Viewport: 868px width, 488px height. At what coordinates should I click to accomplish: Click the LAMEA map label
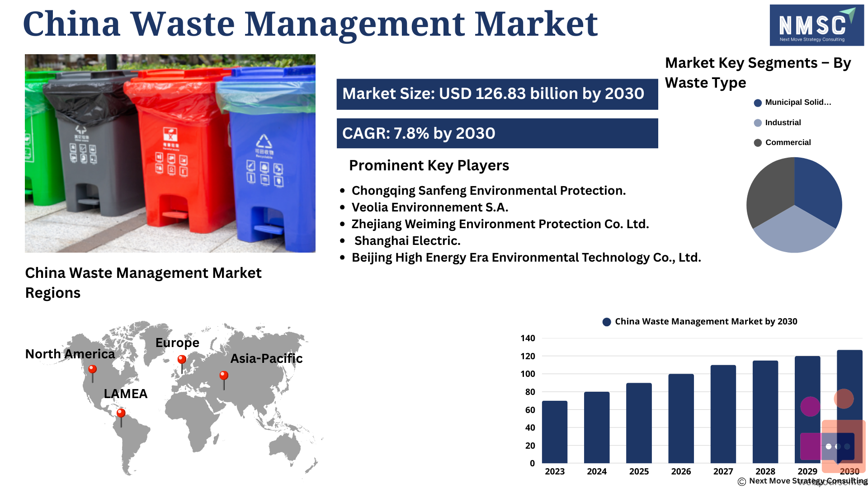click(x=126, y=394)
